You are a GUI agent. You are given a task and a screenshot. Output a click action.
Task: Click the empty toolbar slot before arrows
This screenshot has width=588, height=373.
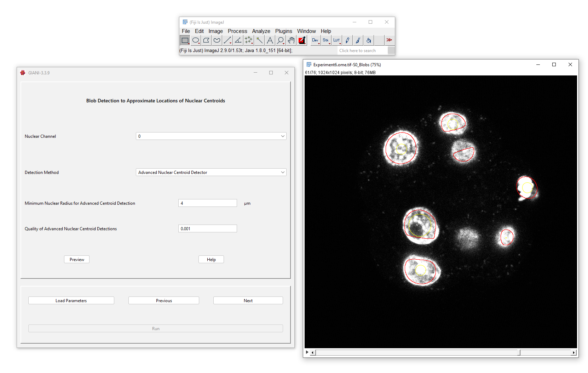coord(379,40)
